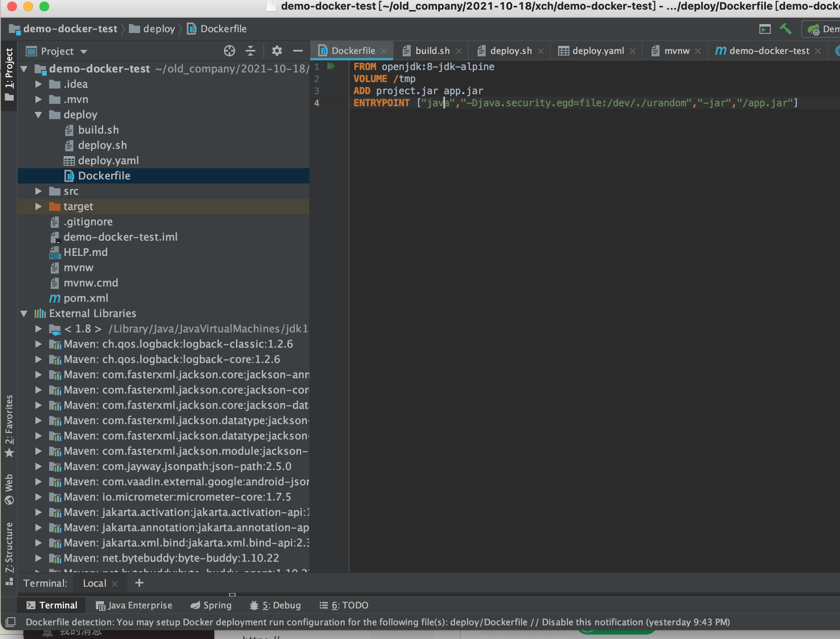Image resolution: width=840 pixels, height=639 pixels.
Task: Add a new terminal session tab
Action: (x=139, y=583)
